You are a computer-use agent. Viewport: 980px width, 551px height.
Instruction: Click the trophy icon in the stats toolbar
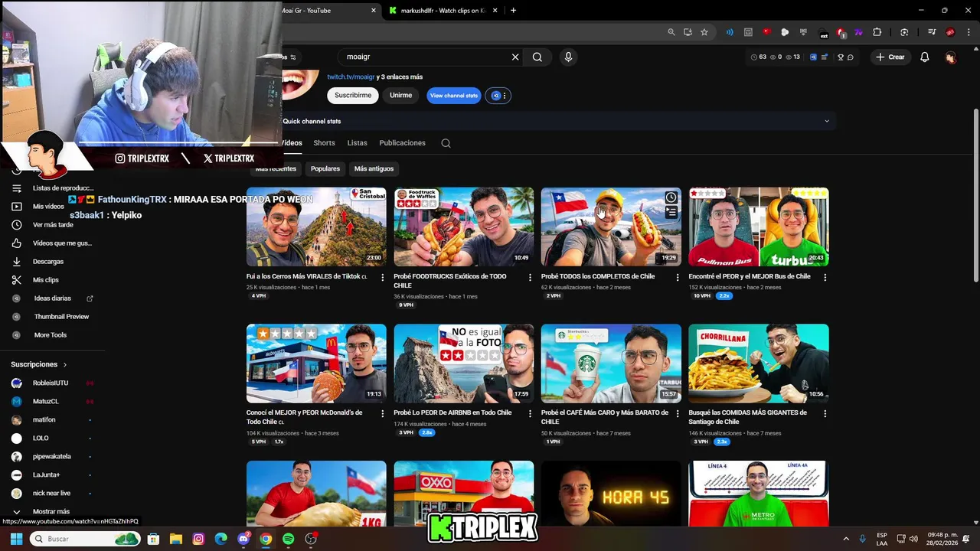[x=840, y=57]
